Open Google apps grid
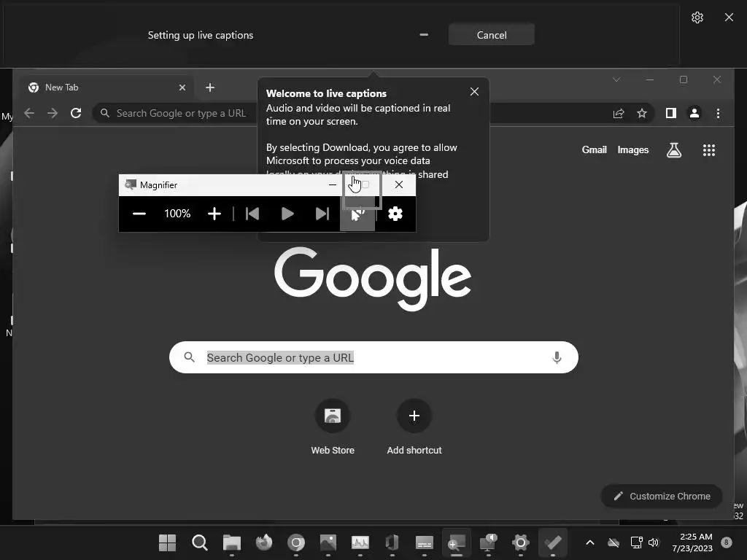This screenshot has height=560, width=747. [709, 150]
